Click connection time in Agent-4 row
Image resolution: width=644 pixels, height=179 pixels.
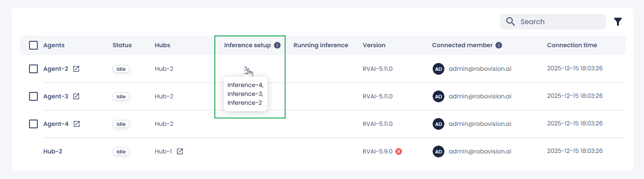(x=575, y=123)
